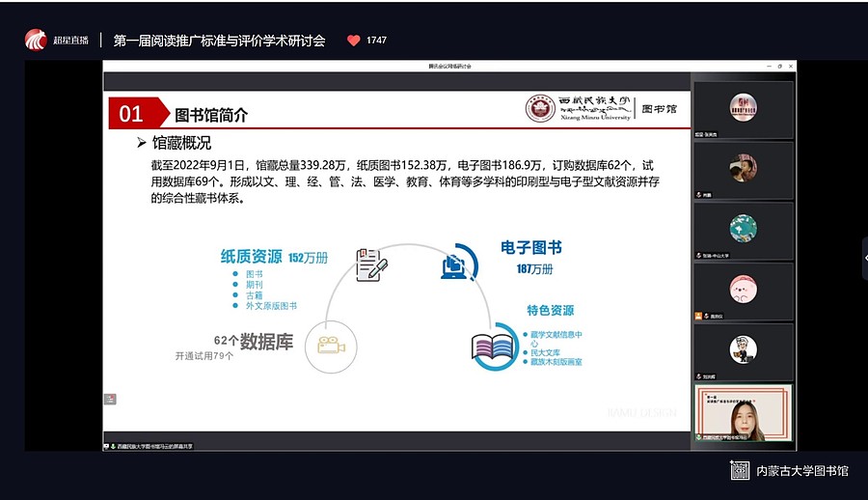The height and width of the screenshot is (500, 868).
Task: Click the 内蒙古大学图书馆 text label
Action: (x=802, y=471)
